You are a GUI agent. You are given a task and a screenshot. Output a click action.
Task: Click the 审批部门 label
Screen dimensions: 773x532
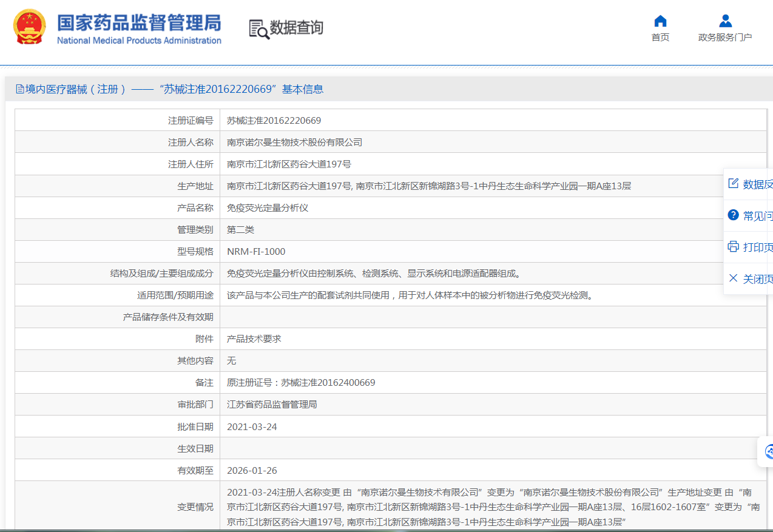pyautogui.click(x=195, y=405)
